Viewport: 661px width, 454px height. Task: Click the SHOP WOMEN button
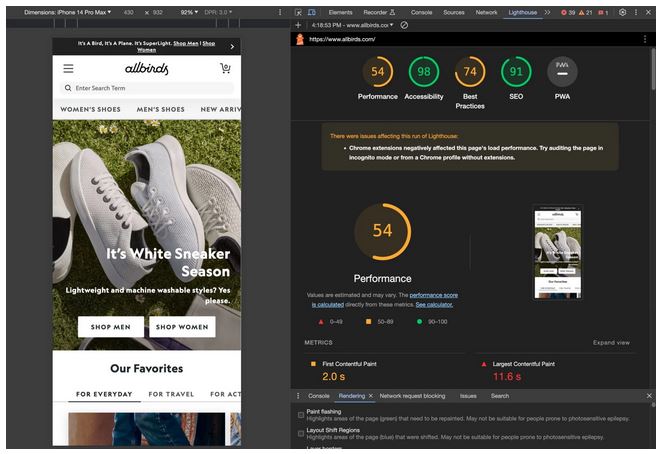(x=182, y=327)
